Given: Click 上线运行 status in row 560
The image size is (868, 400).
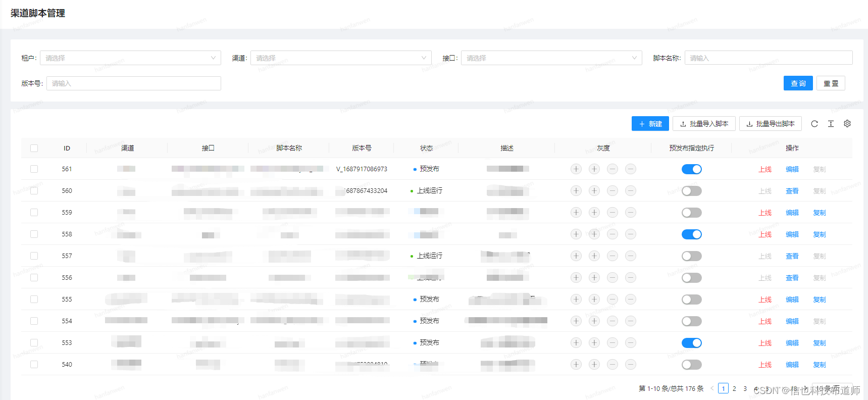Looking at the screenshot, I should (429, 190).
